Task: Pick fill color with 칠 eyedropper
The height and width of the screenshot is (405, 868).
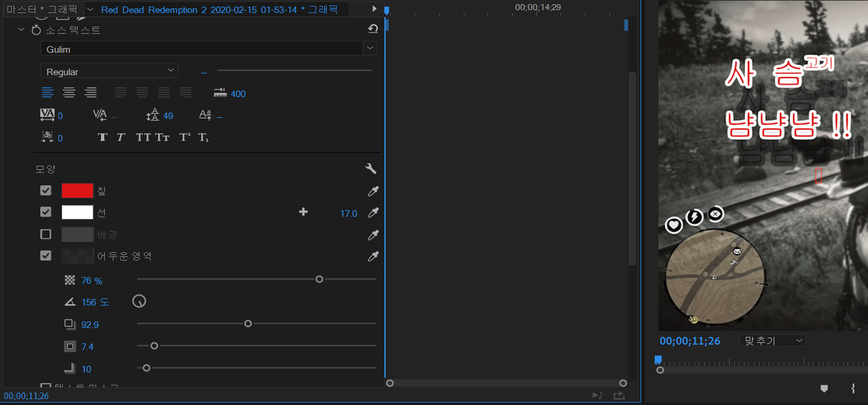Action: (373, 192)
